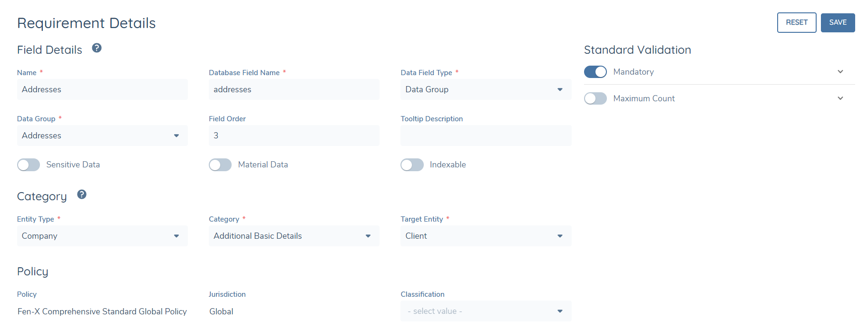Click the Tooltip Description text field
Image resolution: width=868 pixels, height=331 pixels.
[x=485, y=136]
